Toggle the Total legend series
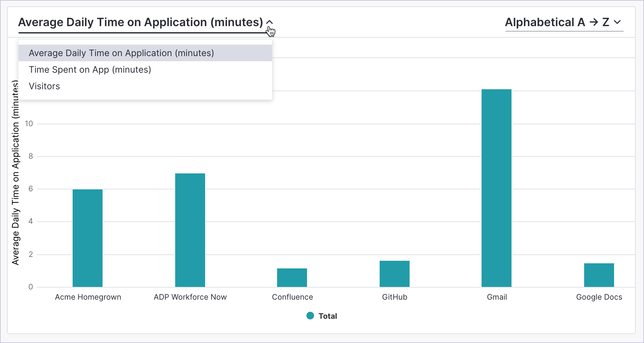Viewport: 644px width, 343px height. 322,316
